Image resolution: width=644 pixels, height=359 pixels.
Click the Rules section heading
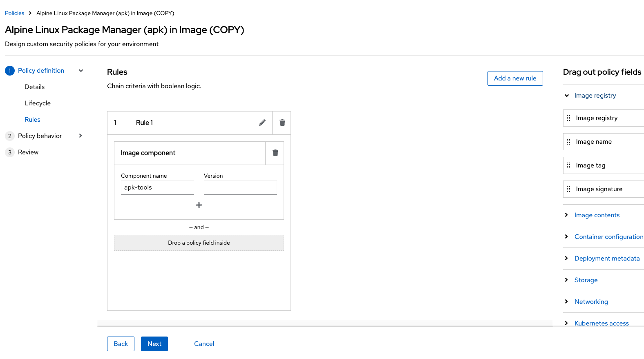117,72
